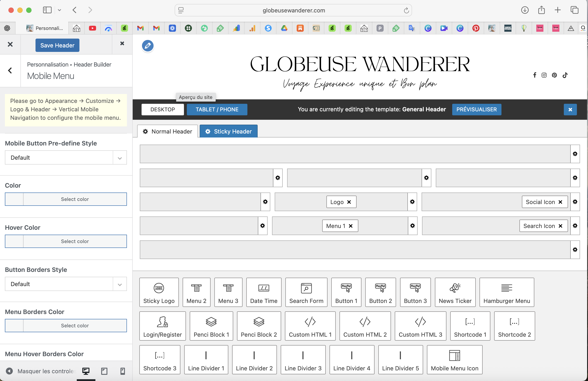Click the Login/Register element
Image resolution: width=588 pixels, height=381 pixels.
pos(162,326)
